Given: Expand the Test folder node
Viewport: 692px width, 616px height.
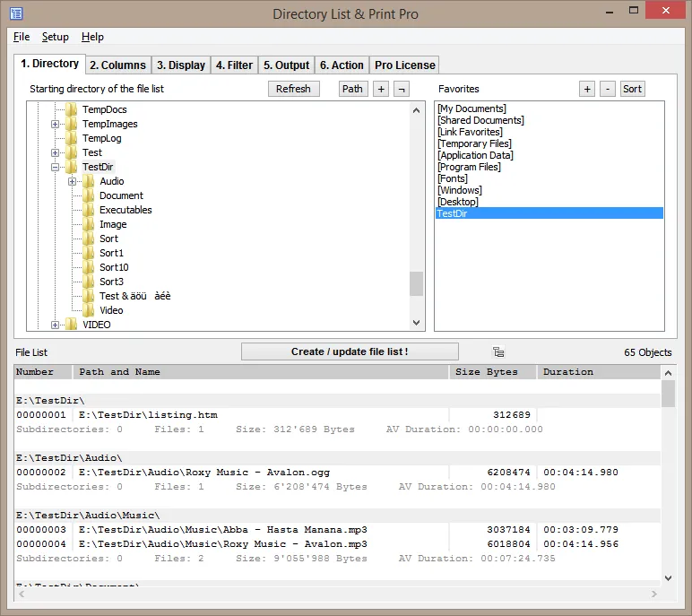Looking at the screenshot, I should click(55, 152).
